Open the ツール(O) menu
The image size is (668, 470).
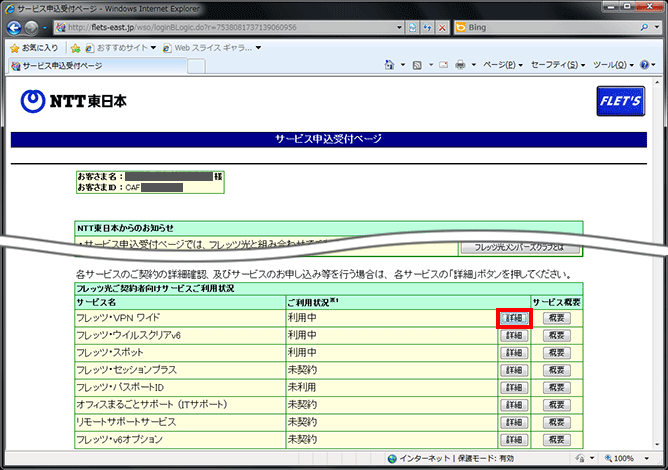[613, 65]
